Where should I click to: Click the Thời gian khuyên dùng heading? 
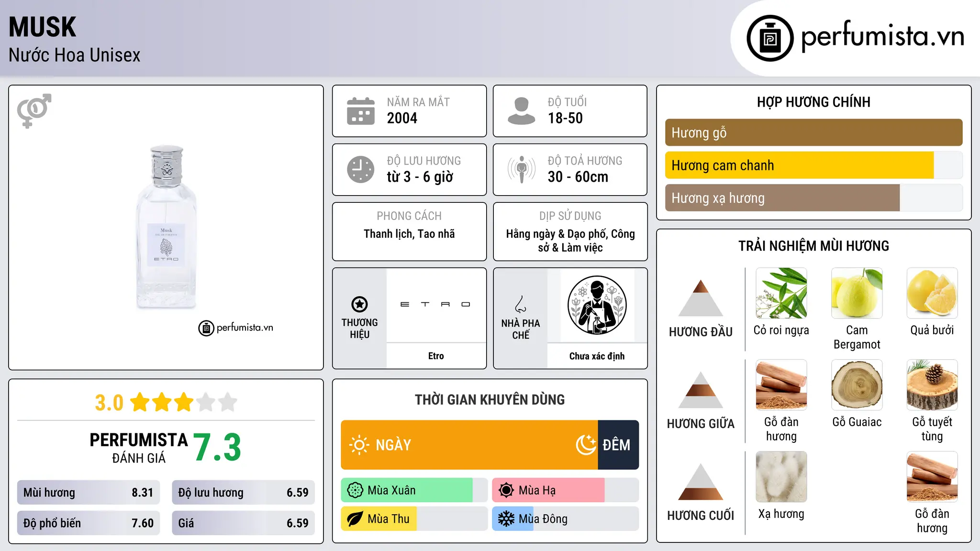point(490,399)
